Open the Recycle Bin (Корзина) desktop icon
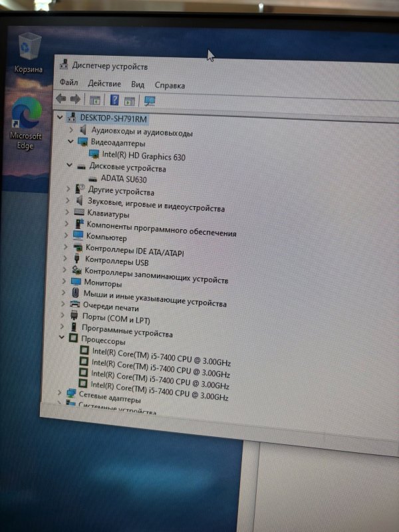Viewport: 399px width, 532px height. click(x=29, y=53)
